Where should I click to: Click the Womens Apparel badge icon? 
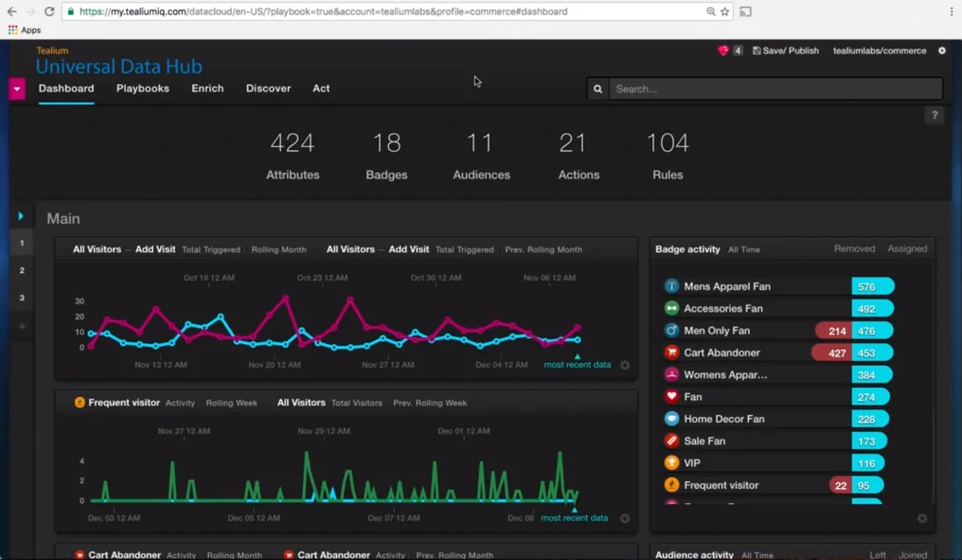(671, 374)
